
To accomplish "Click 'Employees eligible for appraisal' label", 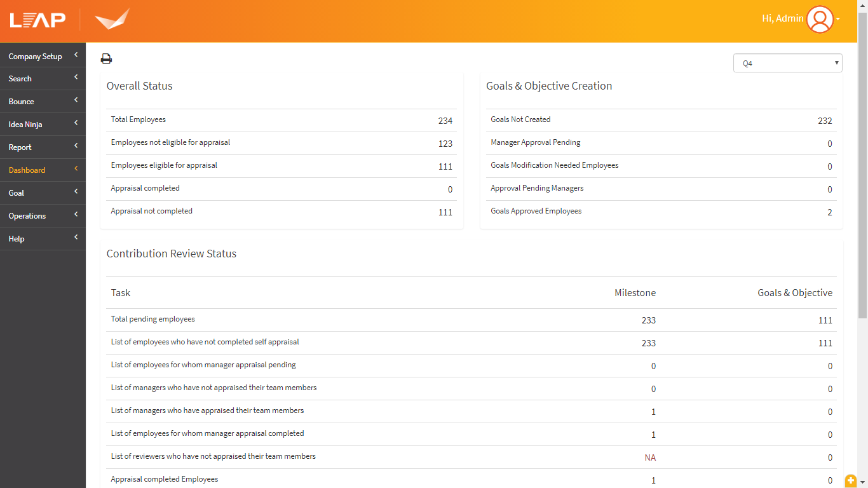I will tap(164, 165).
